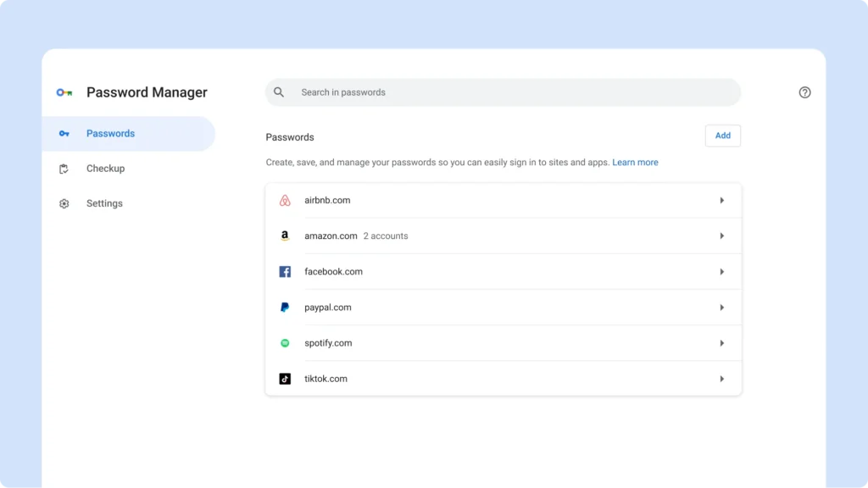Click the Settings gear icon
Image resolution: width=868 pixels, height=488 pixels.
64,203
